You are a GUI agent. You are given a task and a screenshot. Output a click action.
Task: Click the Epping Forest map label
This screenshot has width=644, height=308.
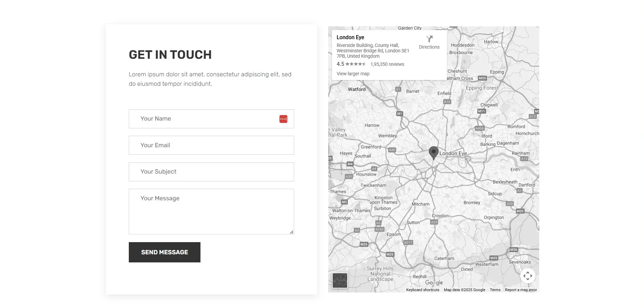coord(482,88)
